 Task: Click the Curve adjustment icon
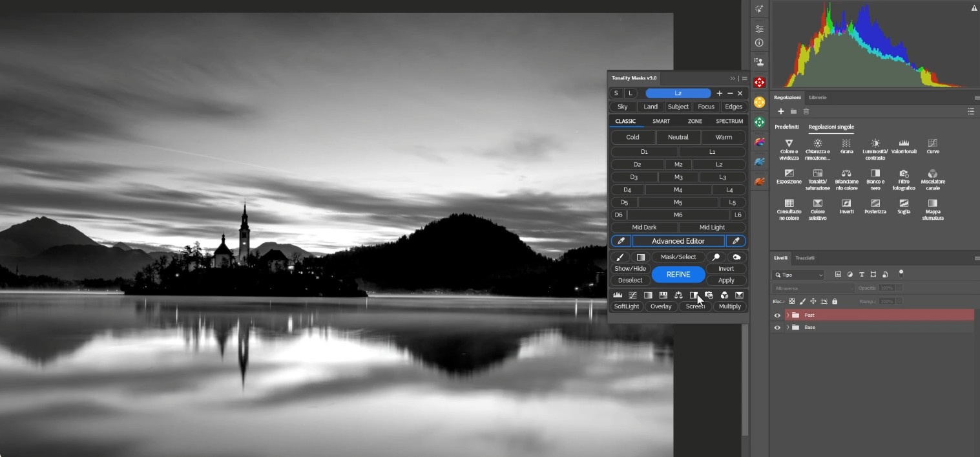tap(932, 143)
